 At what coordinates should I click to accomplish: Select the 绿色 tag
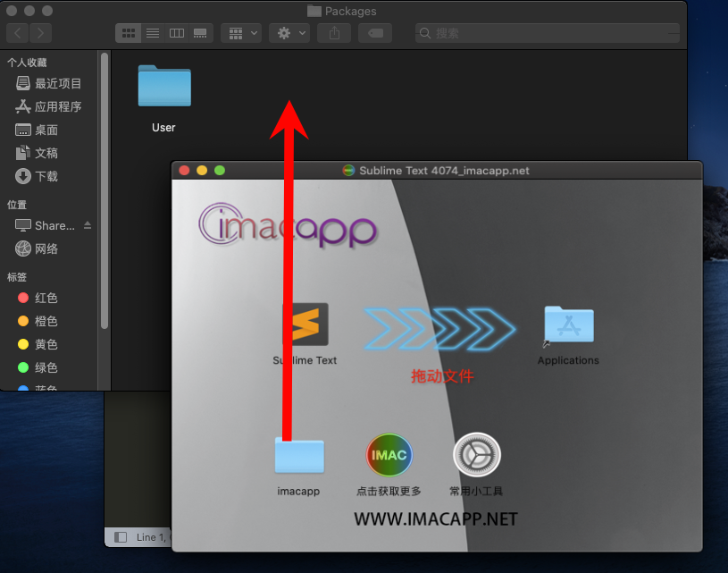[x=38, y=367]
